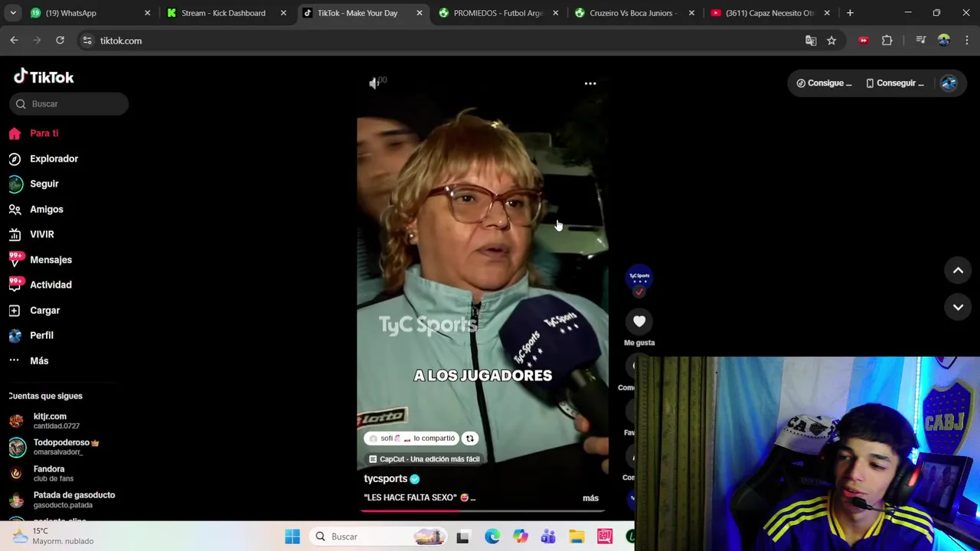Open the Chrome tab search dropdown arrow

point(13,13)
